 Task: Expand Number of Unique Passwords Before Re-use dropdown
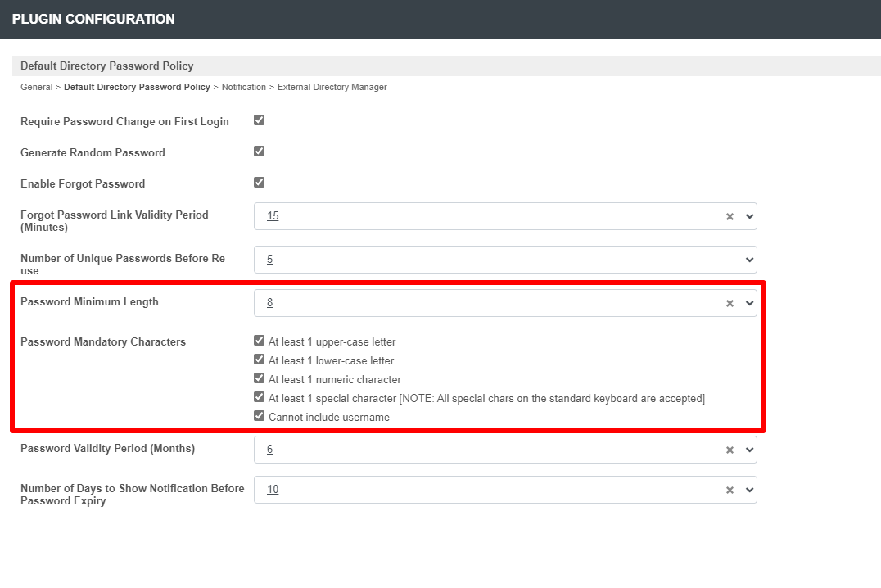coord(748,260)
